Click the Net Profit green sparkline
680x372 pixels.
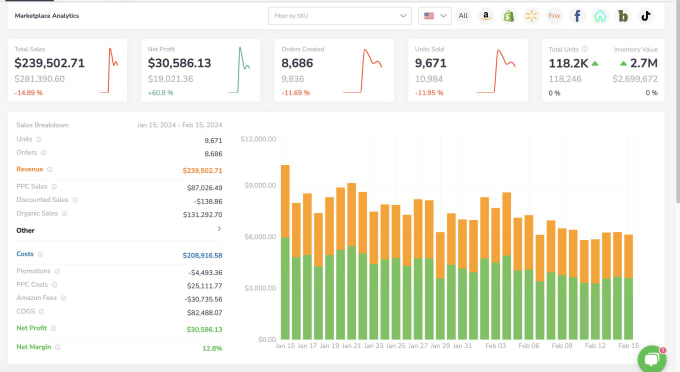click(x=239, y=70)
